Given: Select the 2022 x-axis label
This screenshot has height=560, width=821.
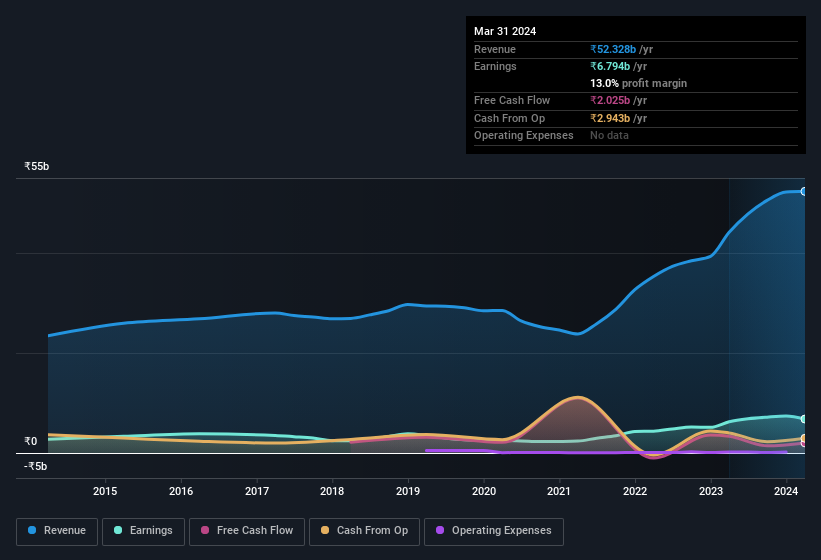Looking at the screenshot, I should [635, 491].
